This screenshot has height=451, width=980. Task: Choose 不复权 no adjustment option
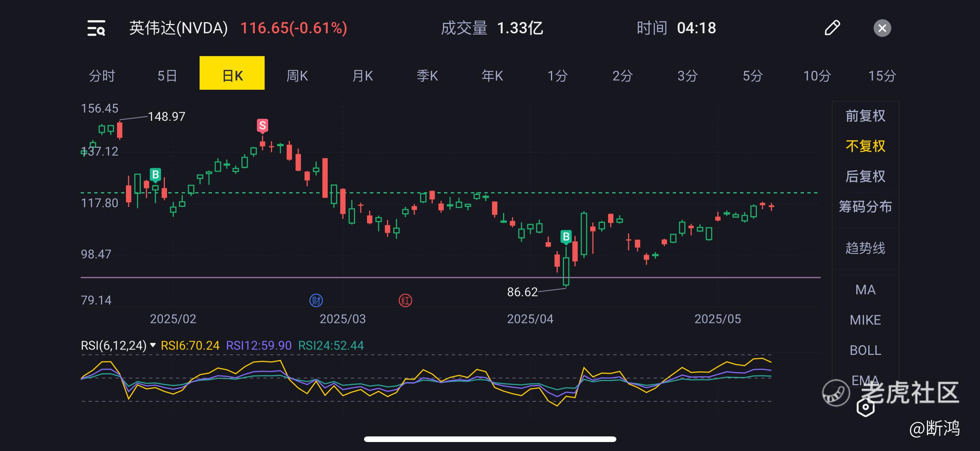pyautogui.click(x=866, y=146)
